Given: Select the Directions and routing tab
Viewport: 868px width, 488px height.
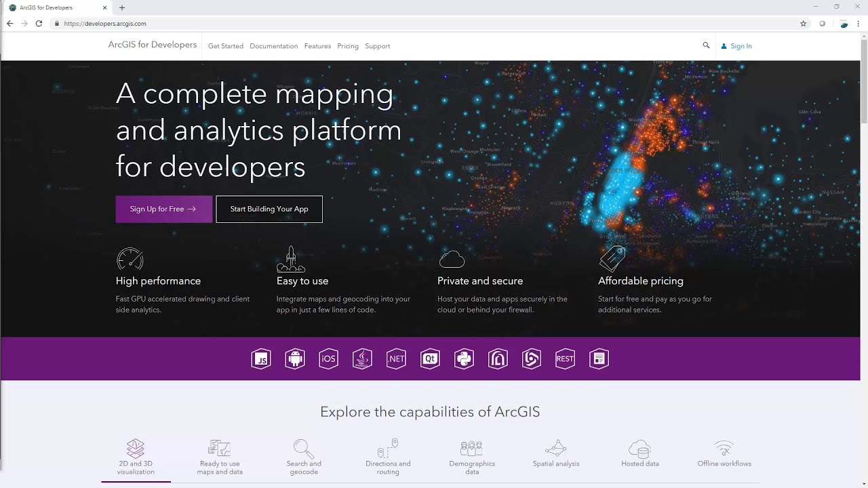Looking at the screenshot, I should point(388,457).
